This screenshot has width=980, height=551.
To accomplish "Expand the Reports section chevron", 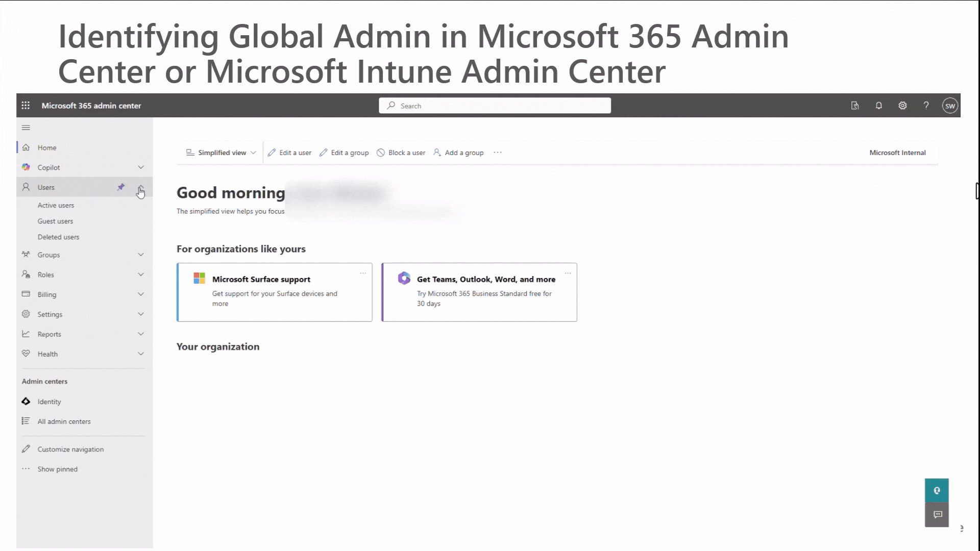I will (141, 334).
